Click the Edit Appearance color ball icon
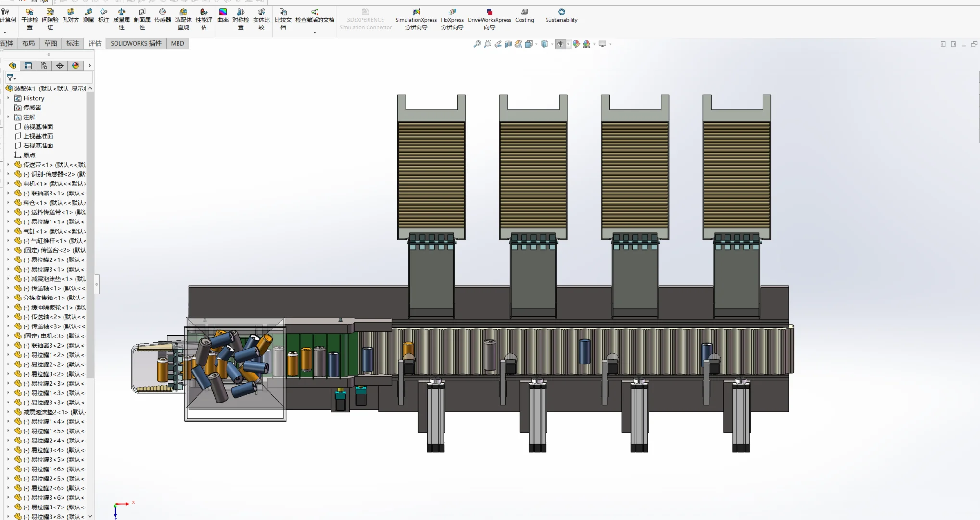Screen dimensions: 980x520 point(576,44)
